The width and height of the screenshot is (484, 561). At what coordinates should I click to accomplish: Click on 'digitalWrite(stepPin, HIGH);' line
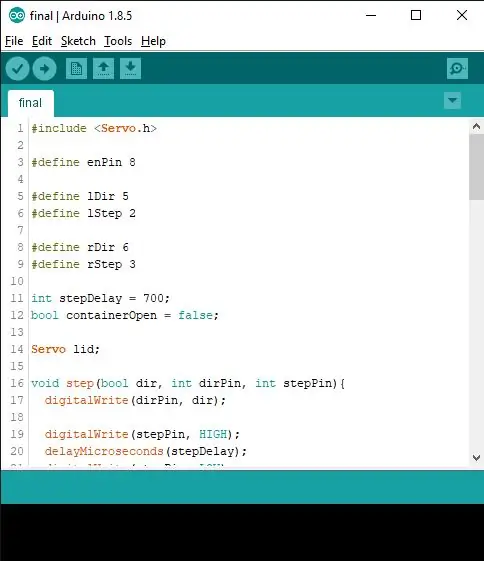[142, 434]
